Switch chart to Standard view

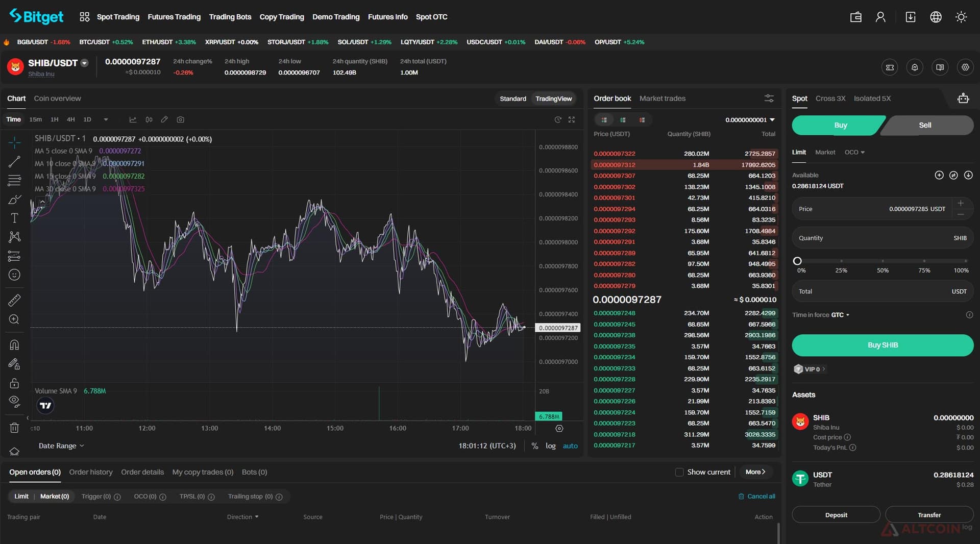(x=512, y=98)
